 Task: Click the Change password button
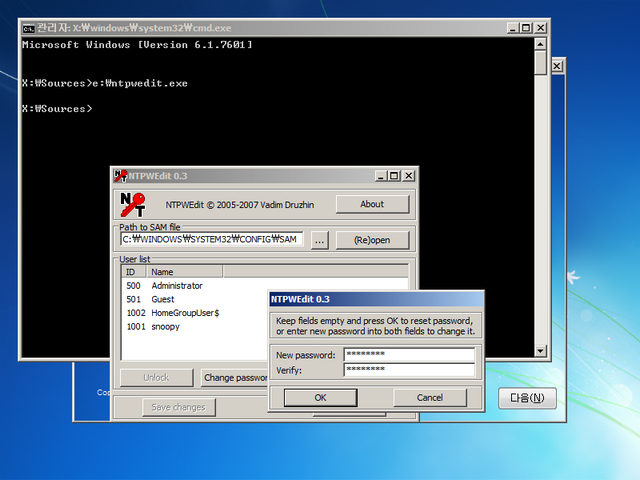(234, 378)
